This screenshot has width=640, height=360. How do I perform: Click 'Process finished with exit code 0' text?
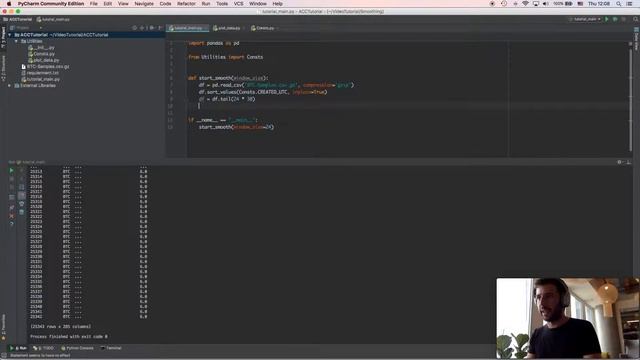tap(69, 337)
